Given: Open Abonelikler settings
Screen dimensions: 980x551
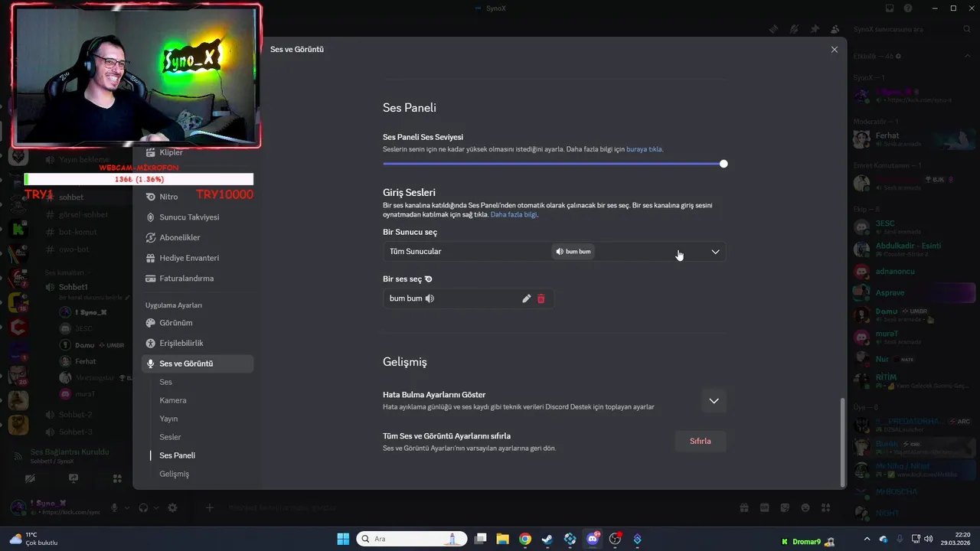Looking at the screenshot, I should pyautogui.click(x=198, y=238).
